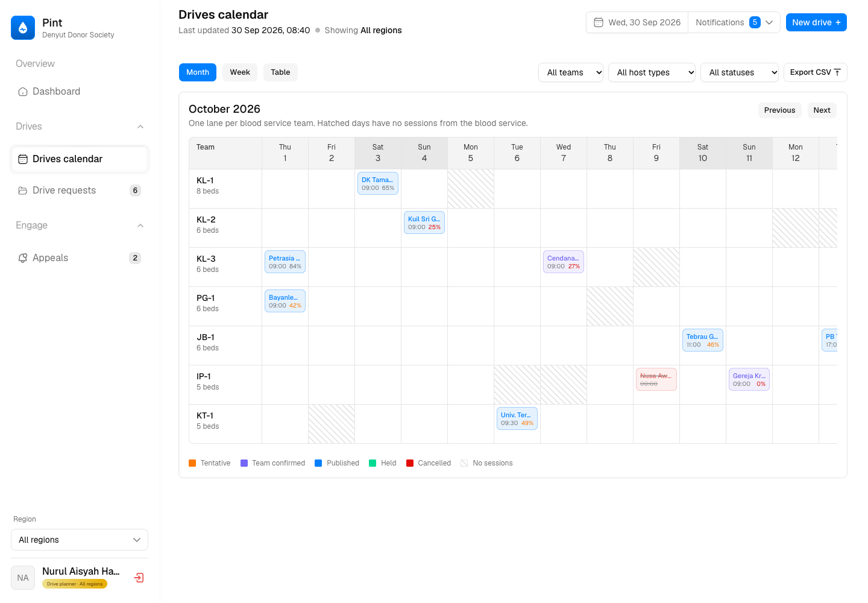Click the calendar icon beside the date
The image size is (868, 603).
click(599, 22)
